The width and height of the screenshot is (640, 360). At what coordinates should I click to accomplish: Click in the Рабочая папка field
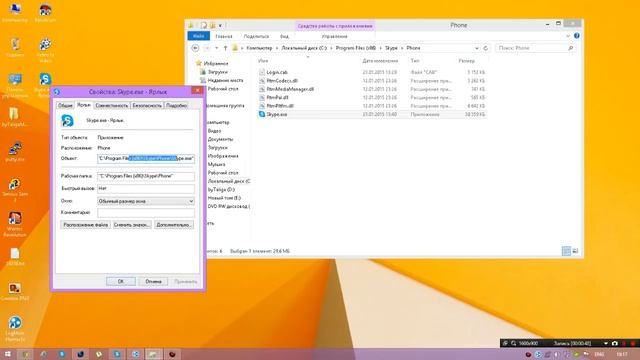click(146, 176)
